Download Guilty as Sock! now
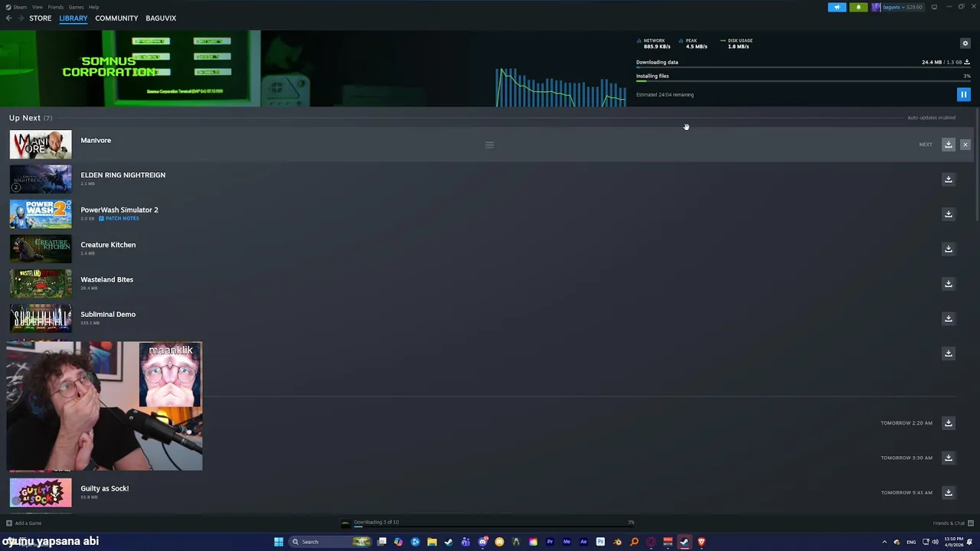 click(948, 493)
